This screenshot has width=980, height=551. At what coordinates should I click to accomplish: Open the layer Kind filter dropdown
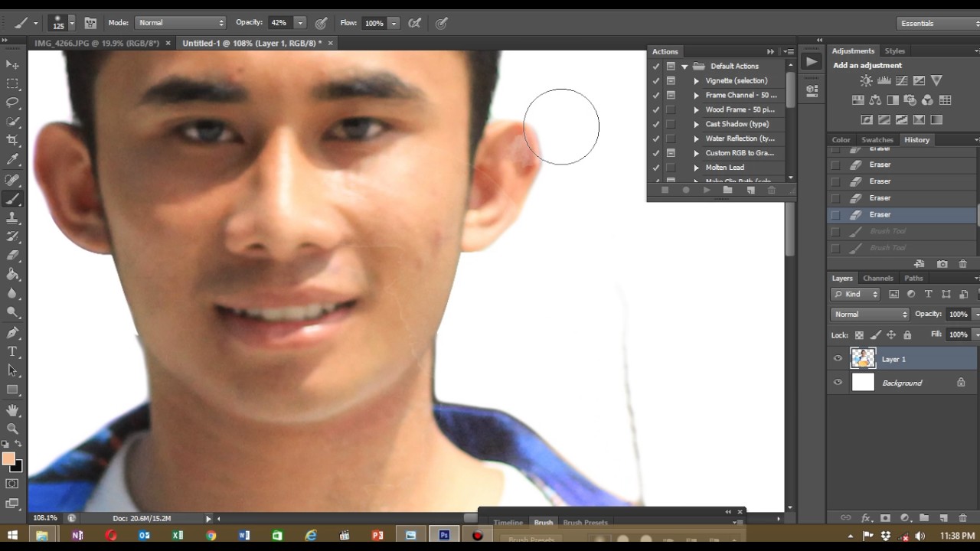(857, 294)
